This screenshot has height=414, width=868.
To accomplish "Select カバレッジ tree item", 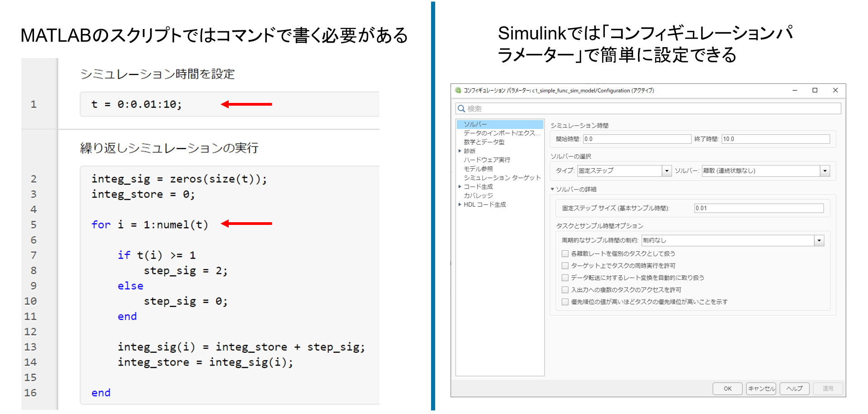I will coord(478,195).
